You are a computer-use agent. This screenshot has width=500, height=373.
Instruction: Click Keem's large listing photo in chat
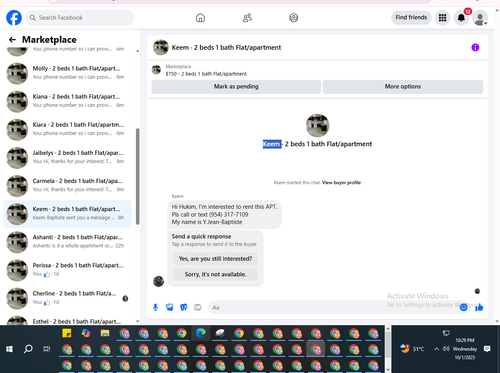point(317,126)
